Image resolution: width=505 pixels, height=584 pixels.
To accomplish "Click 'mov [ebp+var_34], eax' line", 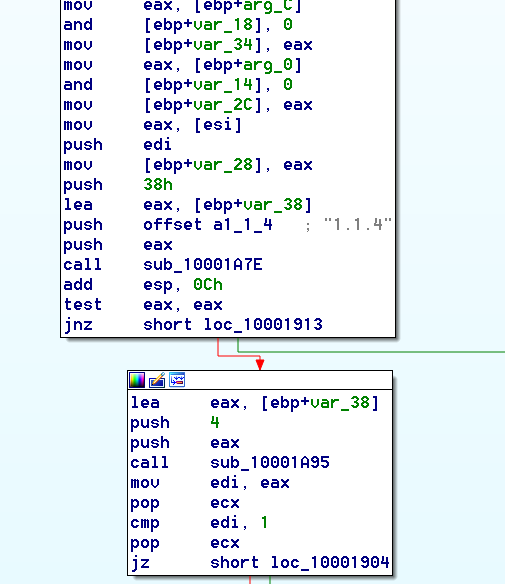I will click(x=188, y=45).
